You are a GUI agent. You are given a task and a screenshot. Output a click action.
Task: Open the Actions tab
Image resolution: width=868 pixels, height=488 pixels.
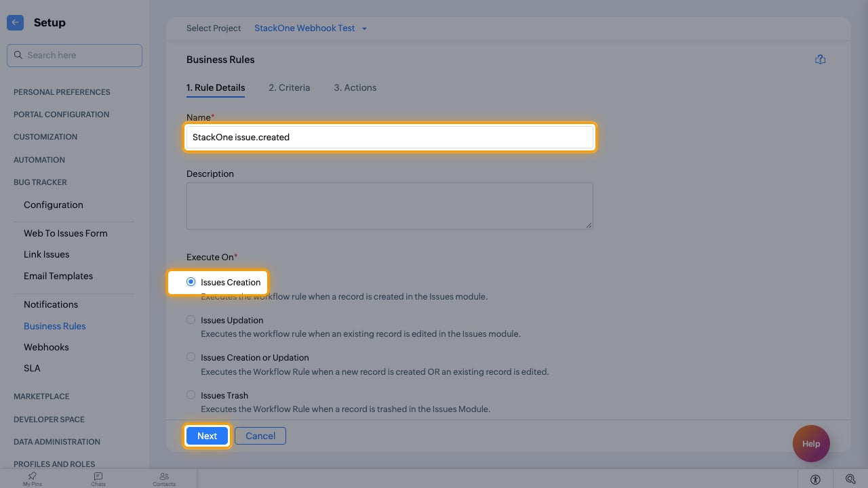pyautogui.click(x=355, y=87)
